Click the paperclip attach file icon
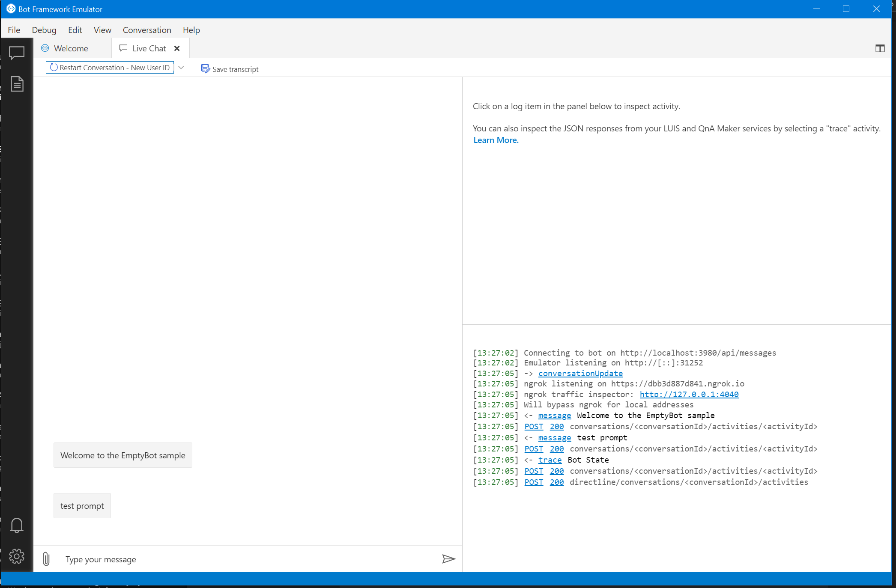Screen dimensions: 896x588 click(x=46, y=559)
